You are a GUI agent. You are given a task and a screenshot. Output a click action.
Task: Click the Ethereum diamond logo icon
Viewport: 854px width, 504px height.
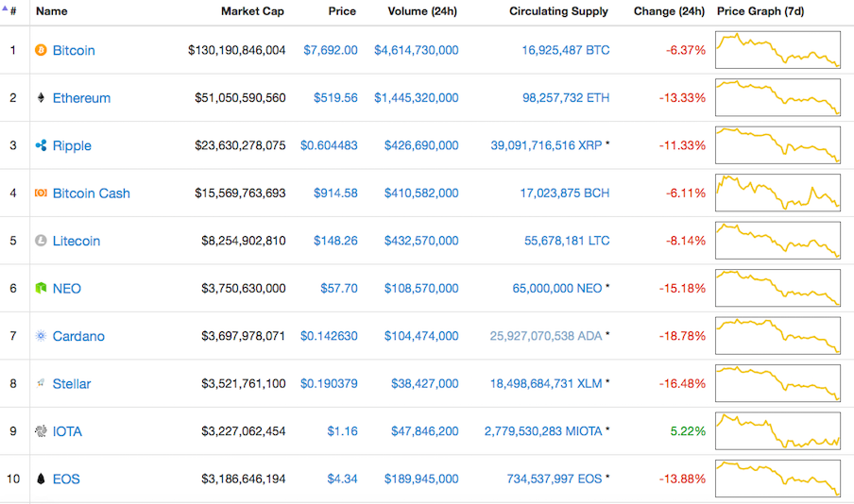[x=41, y=98]
